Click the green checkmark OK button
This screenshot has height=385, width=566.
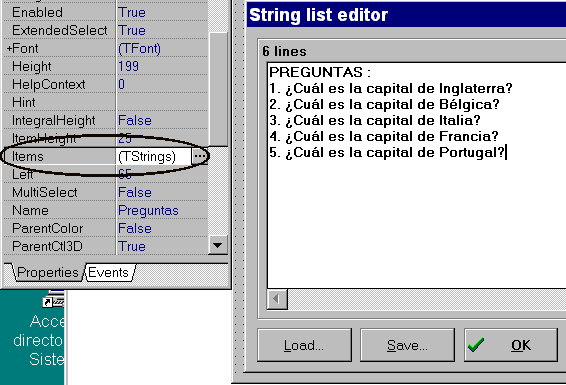tap(511, 345)
